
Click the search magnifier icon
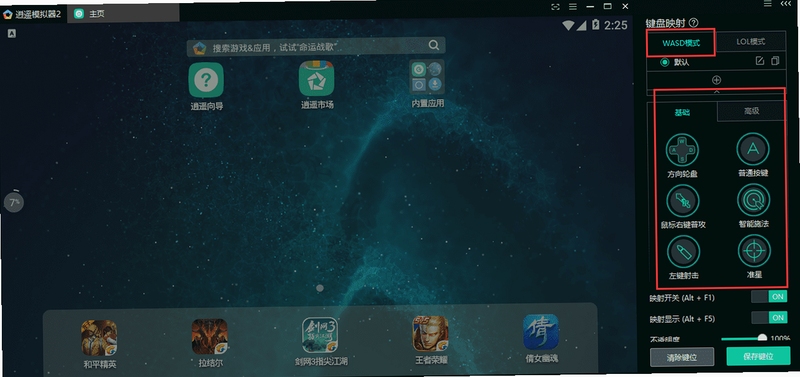click(434, 45)
